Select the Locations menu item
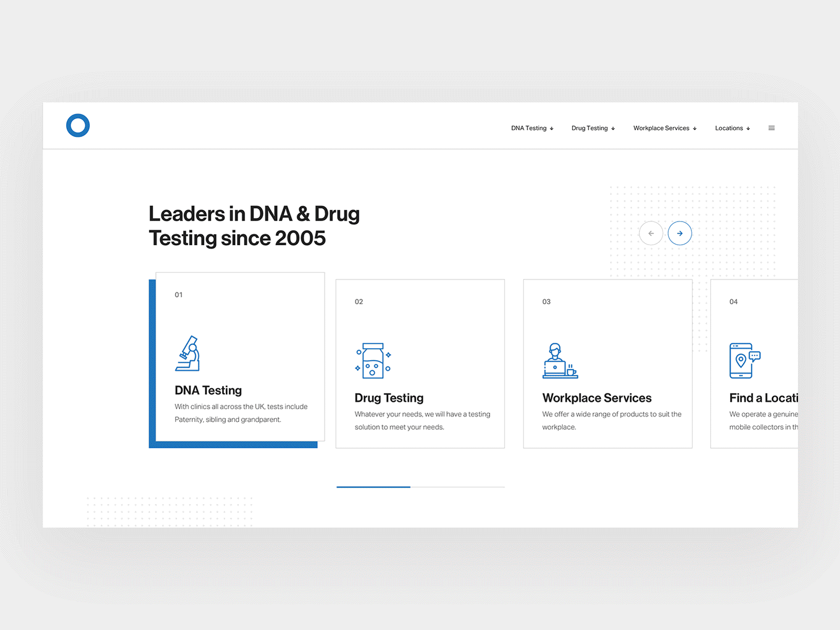Viewport: 840px width, 630px height. [729, 128]
